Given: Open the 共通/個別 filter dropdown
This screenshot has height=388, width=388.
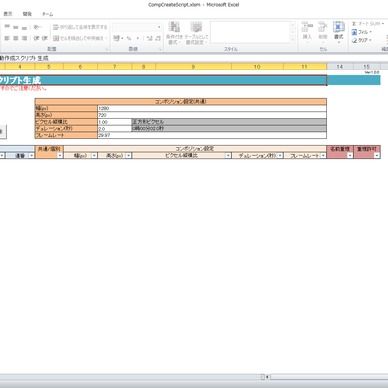Looking at the screenshot, I should click(x=60, y=155).
